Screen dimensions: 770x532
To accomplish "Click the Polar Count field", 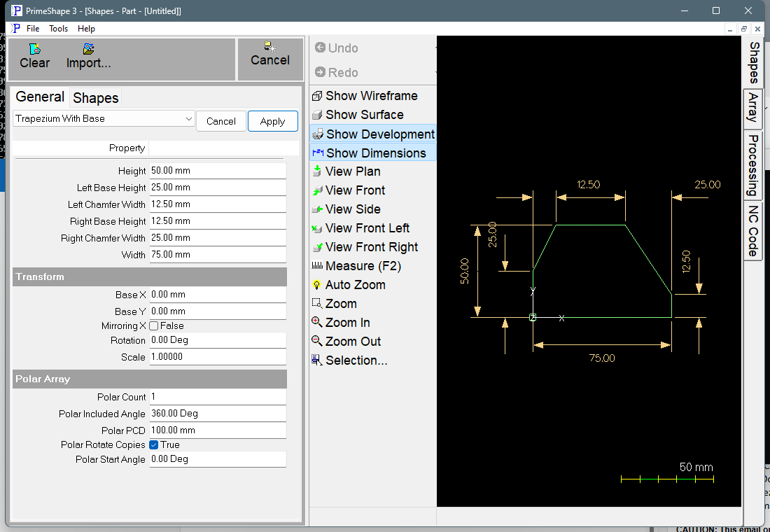I will (x=218, y=397).
